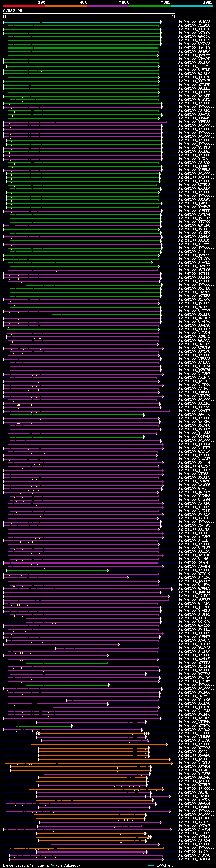The height and width of the screenshot is (868, 216).
Task: Select the label UniRef100_B9GY25
Action: point(194,81)
